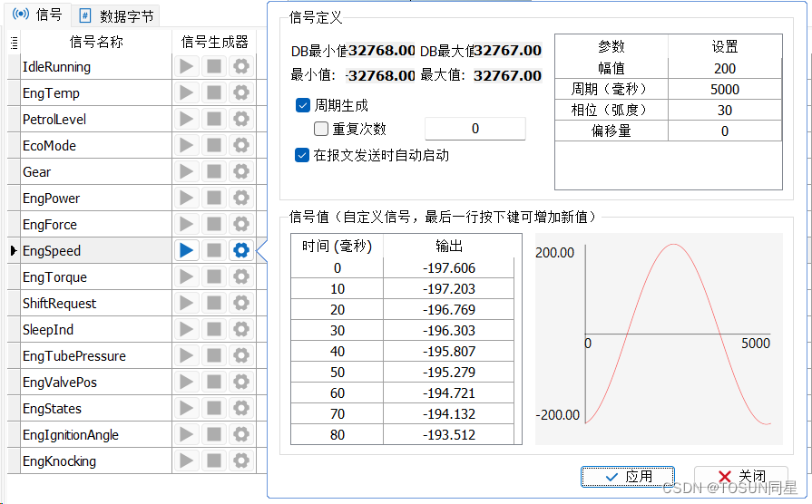Image resolution: width=812 pixels, height=504 pixels.
Task: Start the EngIgnitionAngle signal generator
Action: [x=186, y=435]
